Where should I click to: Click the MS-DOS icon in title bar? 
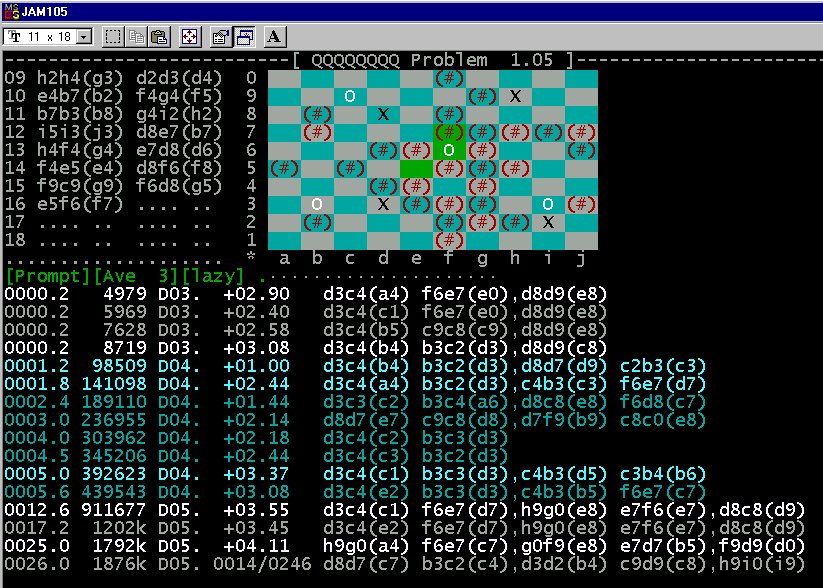pos(12,10)
